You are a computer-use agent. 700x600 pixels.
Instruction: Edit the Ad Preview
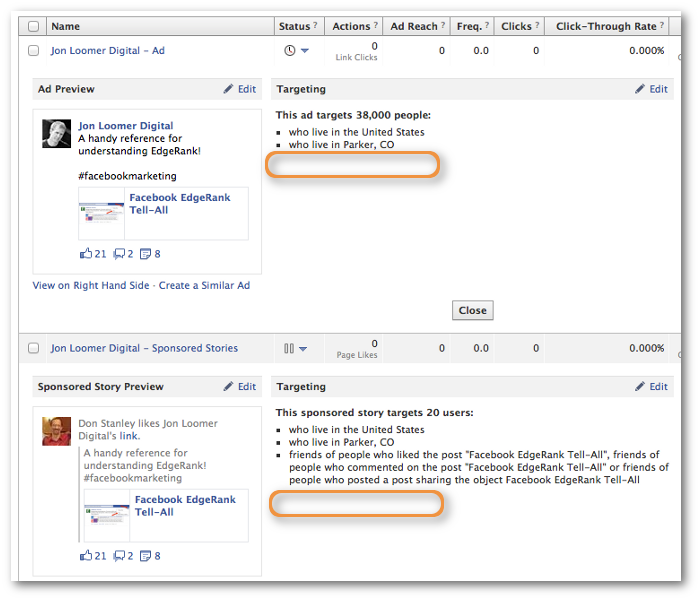pos(247,89)
